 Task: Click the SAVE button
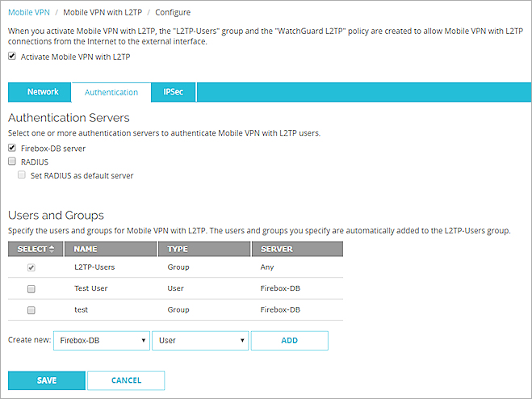coord(47,380)
